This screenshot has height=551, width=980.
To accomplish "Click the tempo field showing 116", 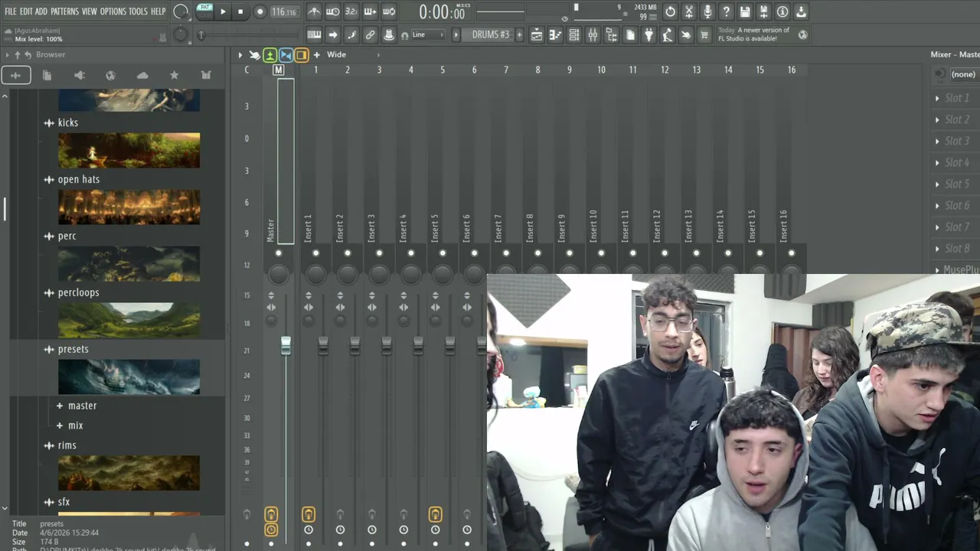I will pyautogui.click(x=284, y=11).
